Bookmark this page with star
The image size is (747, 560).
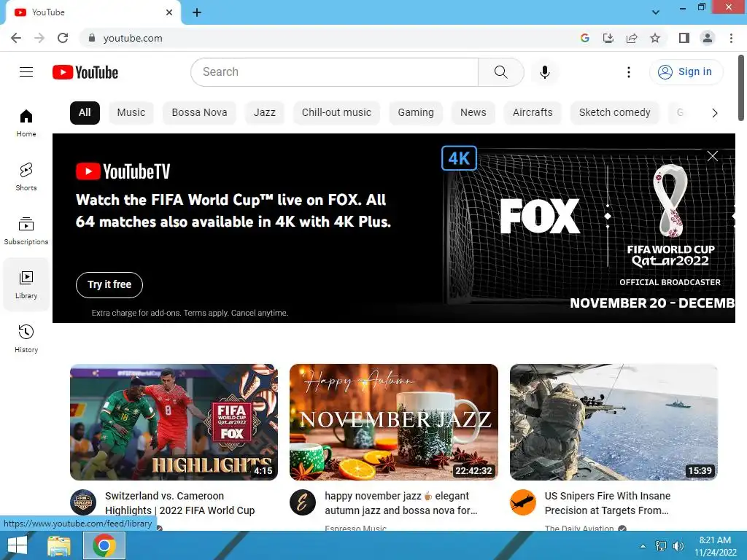(655, 38)
